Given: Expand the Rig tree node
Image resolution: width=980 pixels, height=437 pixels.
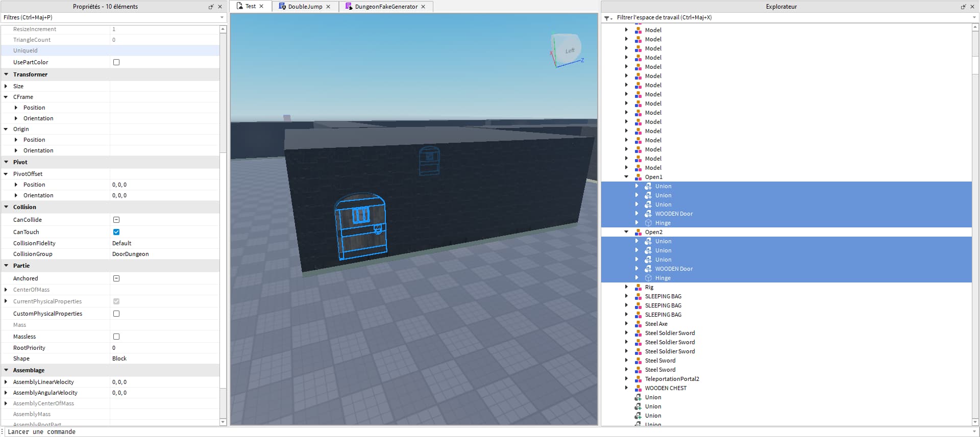Looking at the screenshot, I should click(626, 287).
